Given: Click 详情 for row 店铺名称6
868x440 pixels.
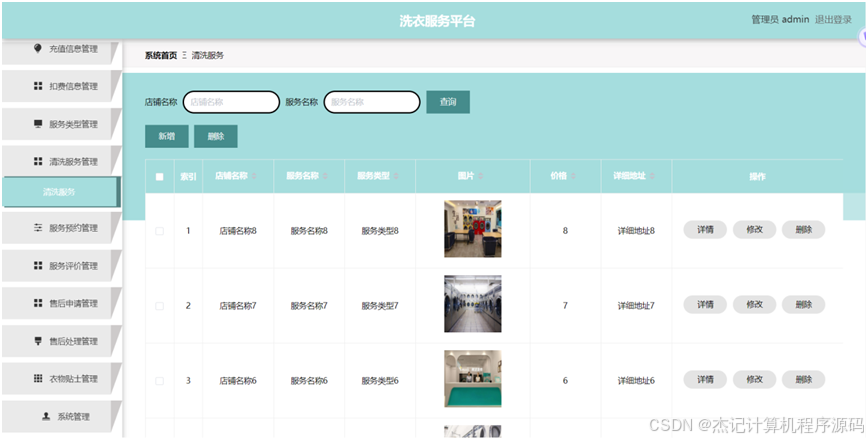Looking at the screenshot, I should 705,379.
